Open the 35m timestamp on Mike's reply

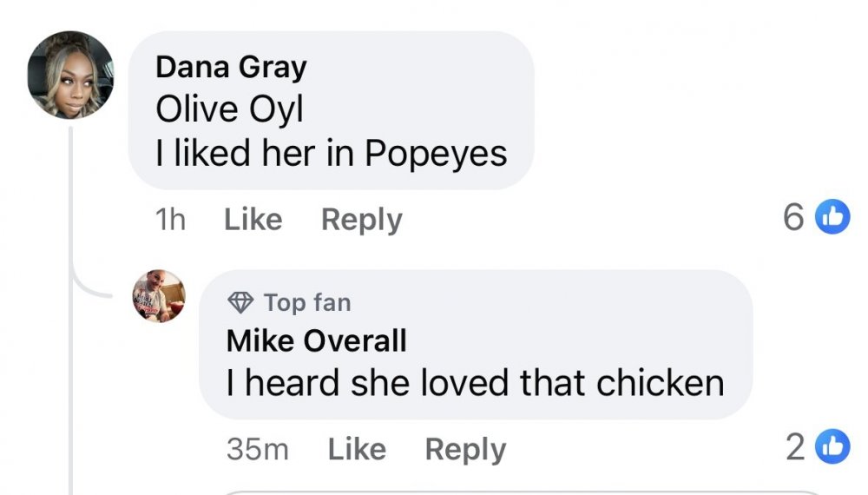click(257, 449)
